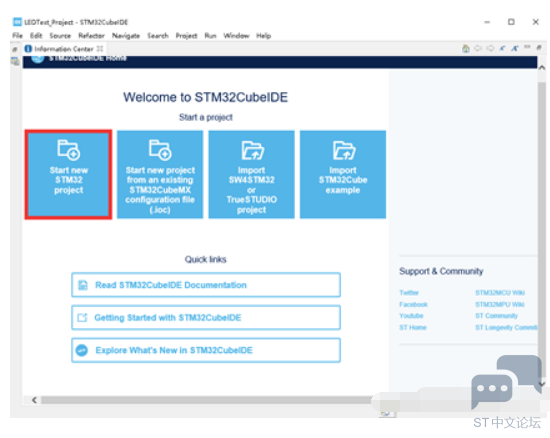This screenshot has width=550, height=438.
Task: Open Getting Started with STM32CubeIDE
Action: [x=206, y=318]
